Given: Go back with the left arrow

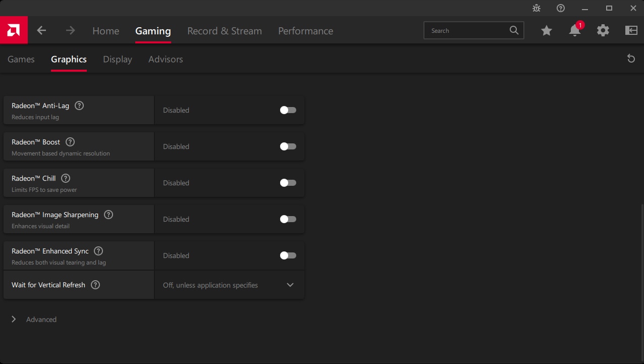Looking at the screenshot, I should pyautogui.click(x=41, y=30).
